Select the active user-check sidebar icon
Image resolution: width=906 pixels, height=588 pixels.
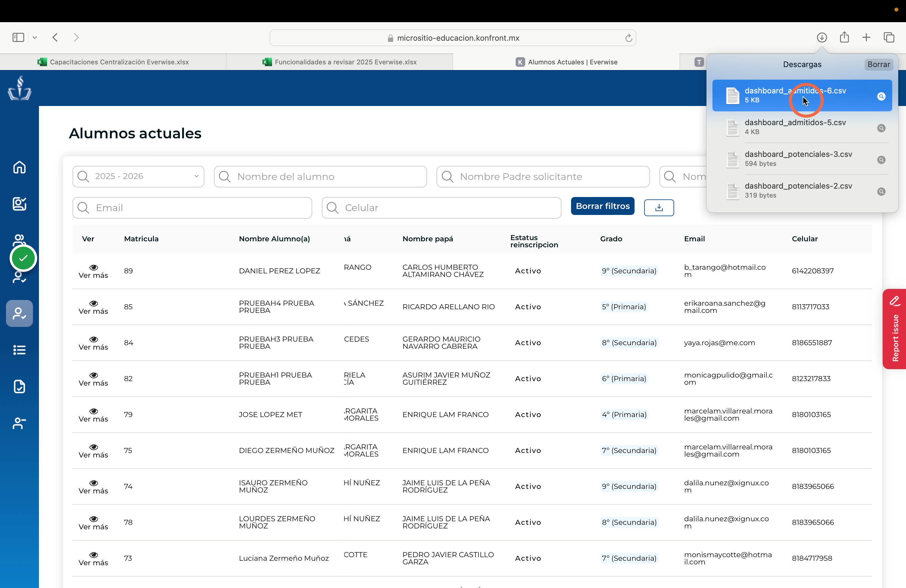point(19,313)
